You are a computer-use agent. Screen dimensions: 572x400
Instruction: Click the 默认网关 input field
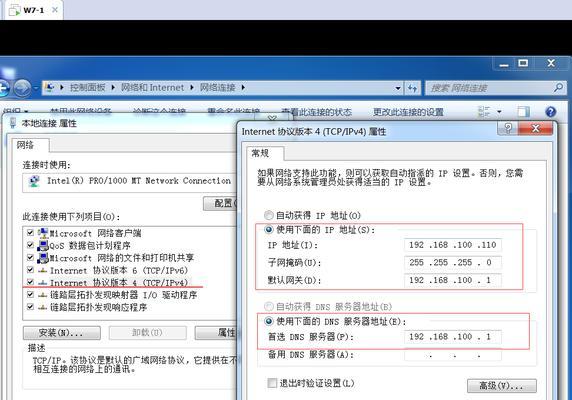click(x=453, y=280)
